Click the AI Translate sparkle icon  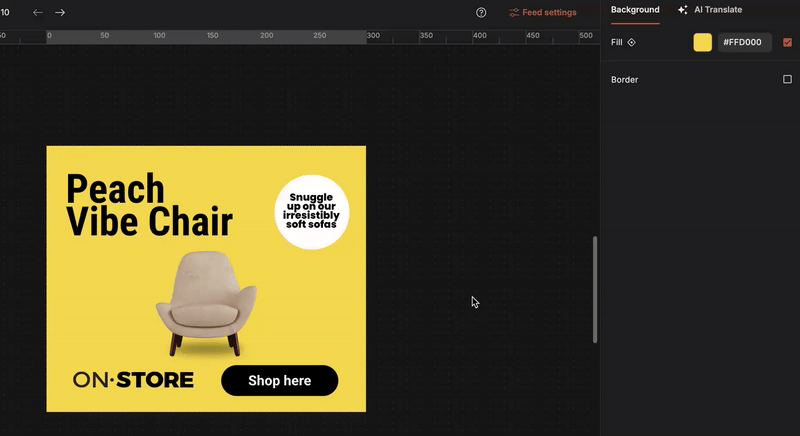pos(683,10)
